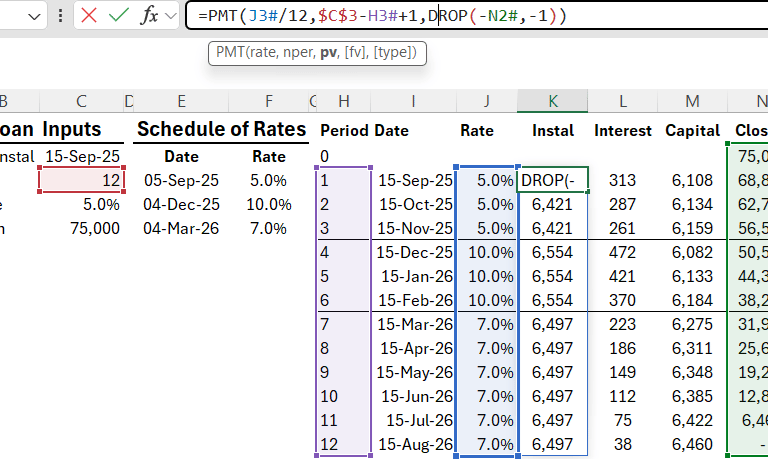
Task: Click the 'Instal' column heading cell
Action: point(552,130)
